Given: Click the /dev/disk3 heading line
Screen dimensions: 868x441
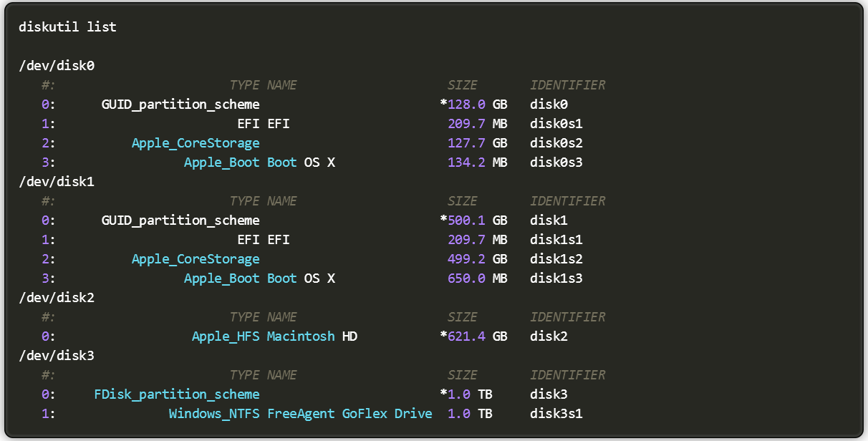Looking at the screenshot, I should tap(57, 356).
